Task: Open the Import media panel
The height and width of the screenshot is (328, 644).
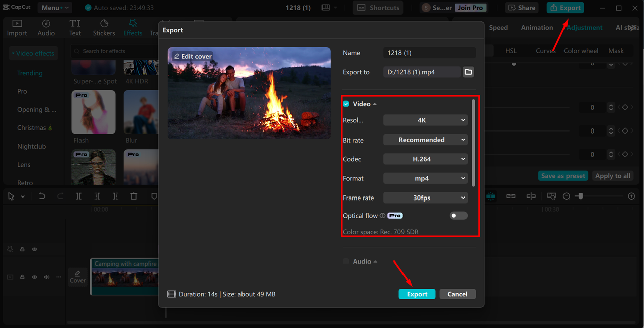Action: tap(17, 28)
